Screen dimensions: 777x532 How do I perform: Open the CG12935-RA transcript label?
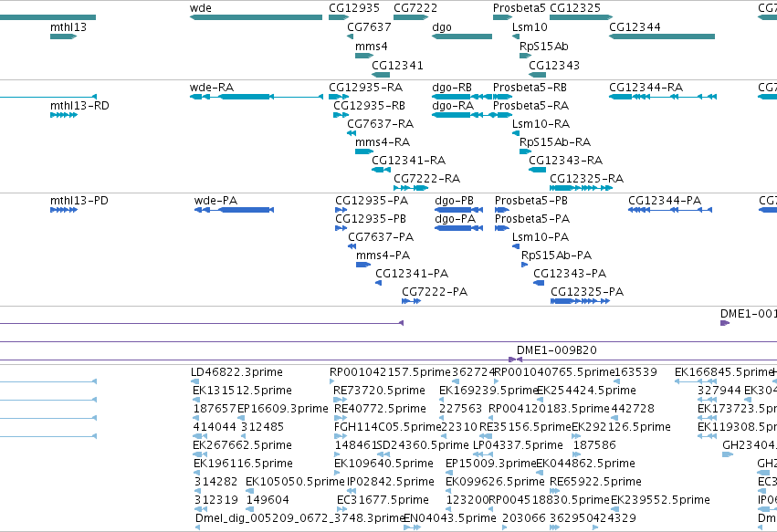(366, 88)
